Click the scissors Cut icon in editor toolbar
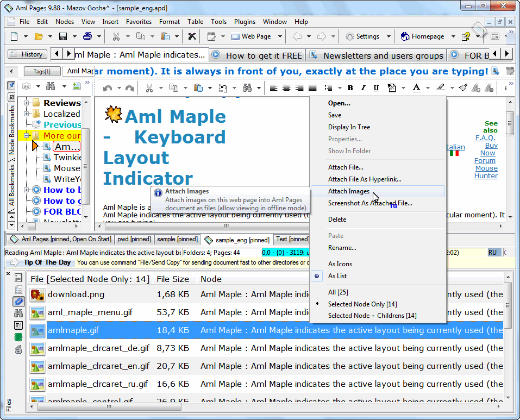 tap(149, 88)
